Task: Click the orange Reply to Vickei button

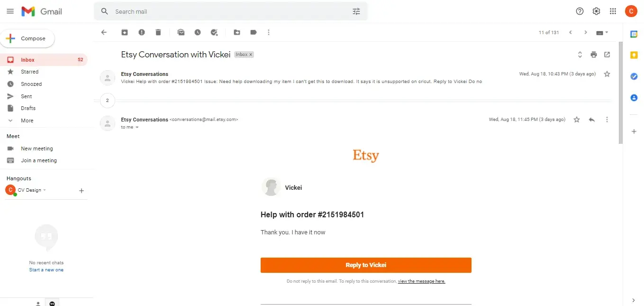Action: pos(366,265)
